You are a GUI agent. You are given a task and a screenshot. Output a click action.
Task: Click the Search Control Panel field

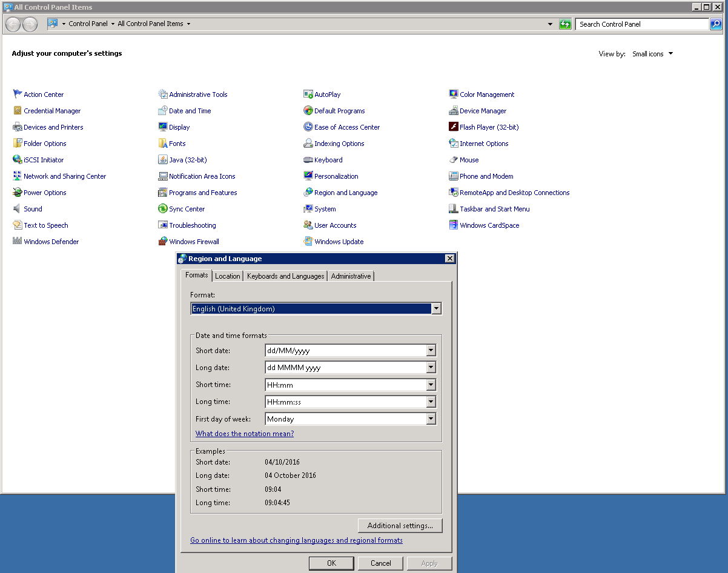coord(641,24)
